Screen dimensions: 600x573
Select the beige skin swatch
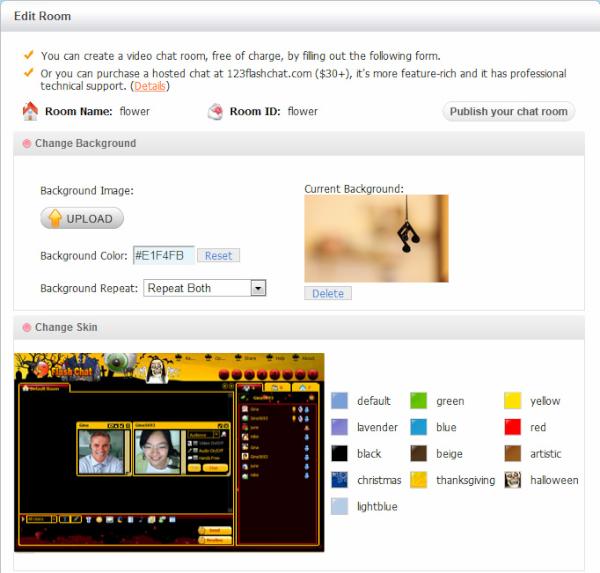(418, 454)
